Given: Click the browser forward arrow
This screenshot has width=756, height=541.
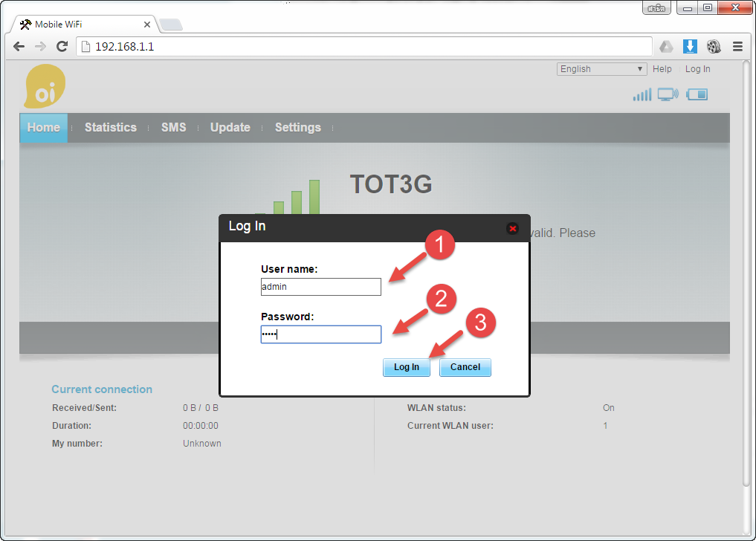Looking at the screenshot, I should pos(40,46).
